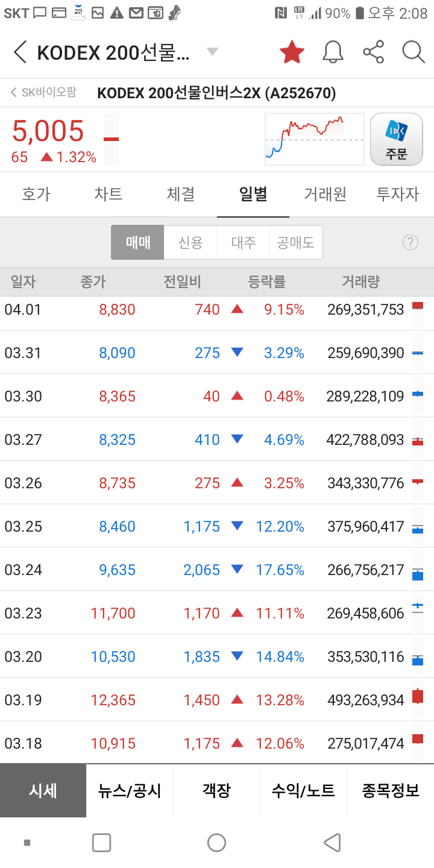Go back to SK바이오팜 stock
Screen dimensions: 434x868
coord(43,92)
